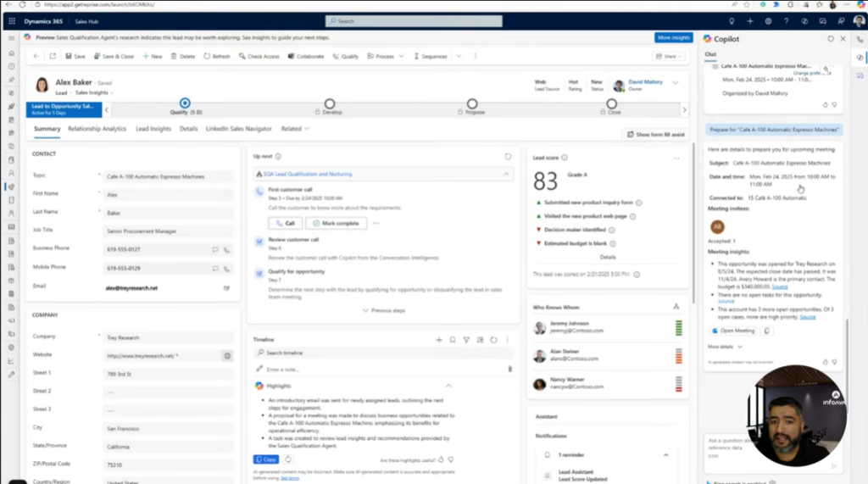The height and width of the screenshot is (484, 868).
Task: Click the Delete trash icon in the toolbar
Action: 175,57
